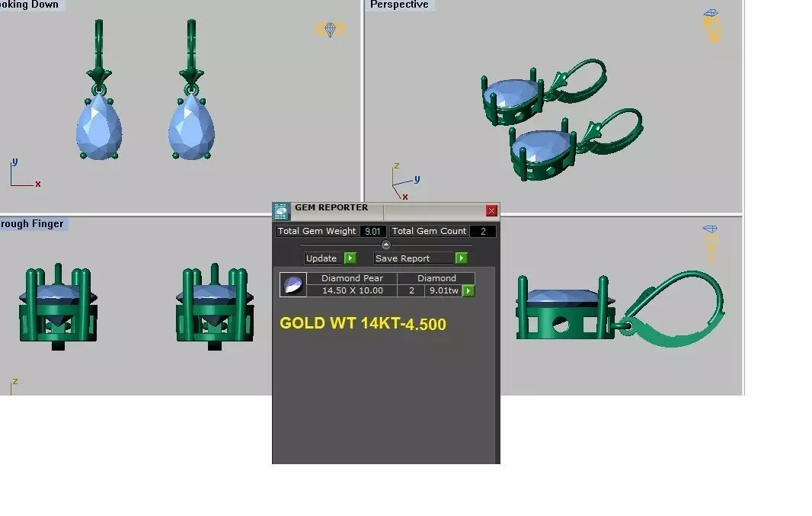
Task: Collapse the gem totals section using arrow
Action: tap(385, 245)
